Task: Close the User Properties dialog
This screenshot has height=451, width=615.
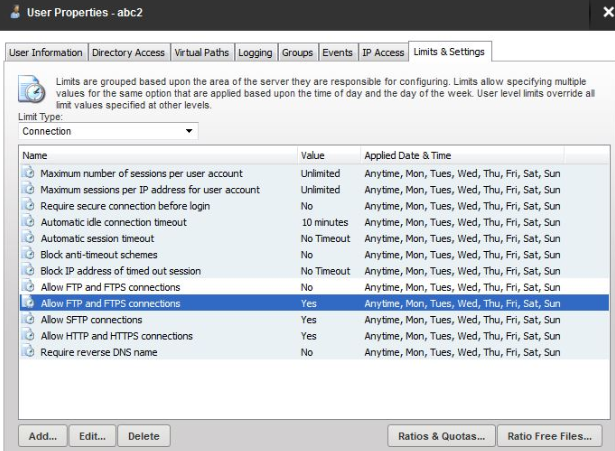Action: pos(608,12)
